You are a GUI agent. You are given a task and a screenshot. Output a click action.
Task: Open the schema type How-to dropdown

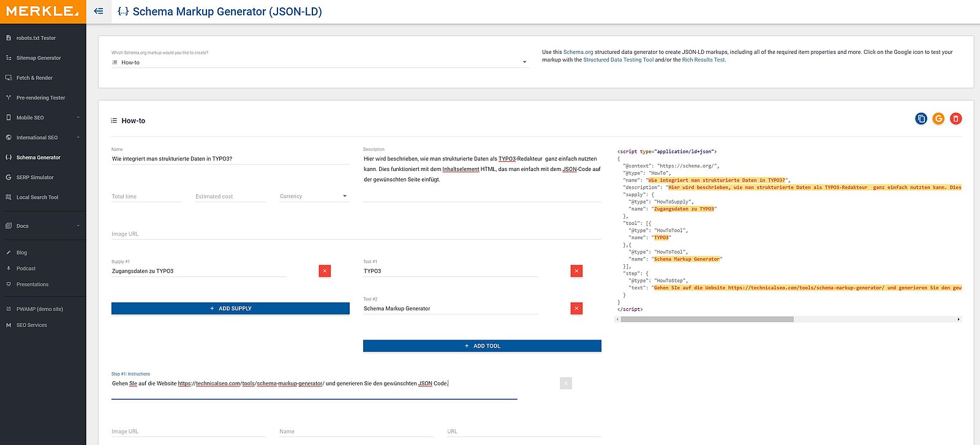320,63
